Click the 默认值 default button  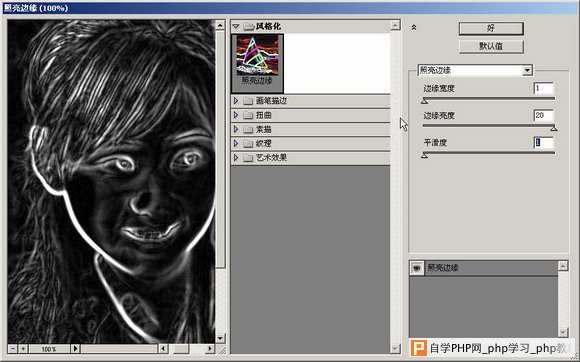pos(491,47)
